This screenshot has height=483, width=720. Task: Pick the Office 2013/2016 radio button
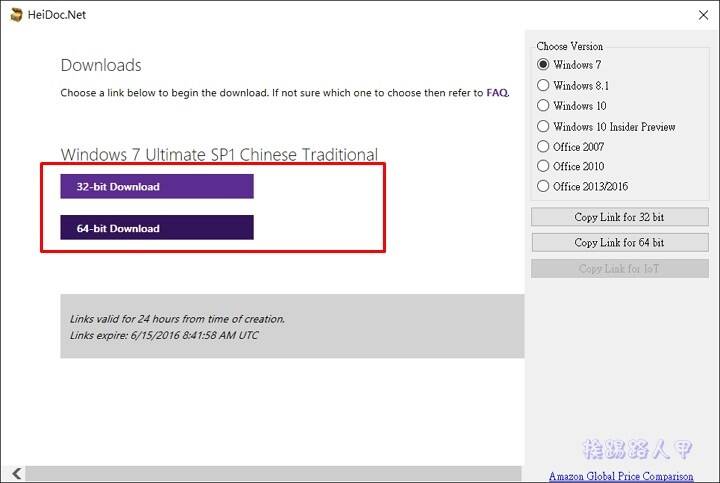tap(543, 186)
